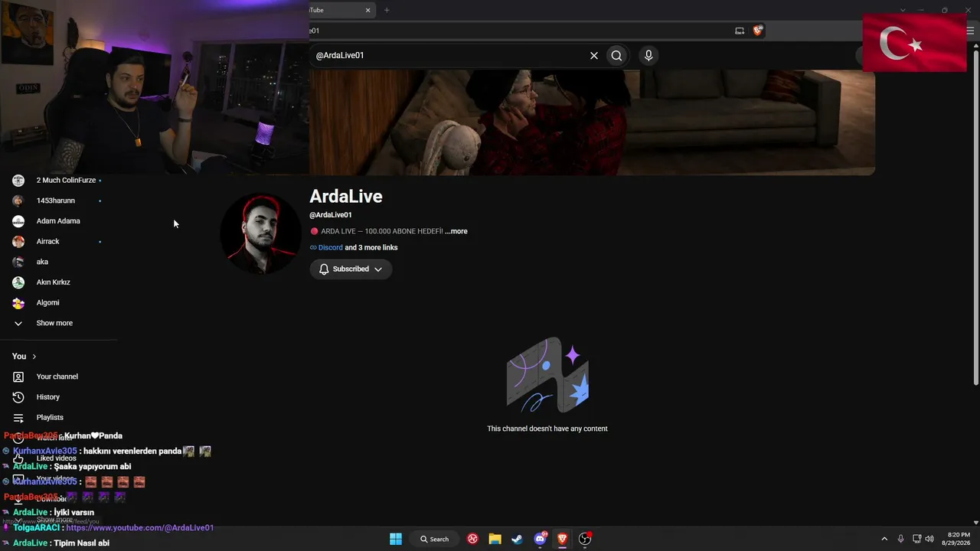The image size is (980, 551).
Task: Clear the YouTube search box text
Action: click(593, 55)
